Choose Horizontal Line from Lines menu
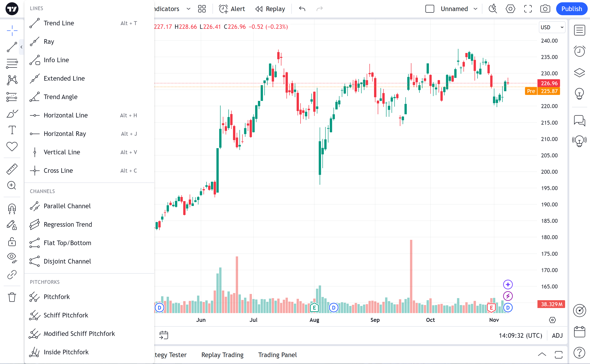This screenshot has height=364, width=590. click(x=65, y=115)
